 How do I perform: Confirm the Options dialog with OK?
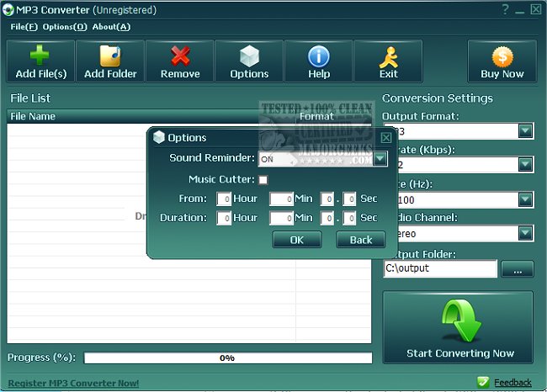pyautogui.click(x=297, y=240)
